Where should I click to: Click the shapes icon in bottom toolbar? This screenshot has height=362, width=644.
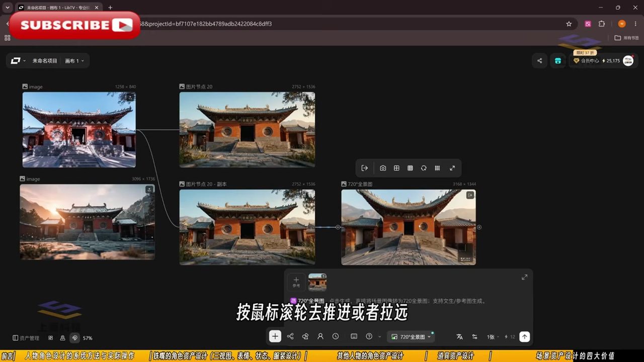[305, 336]
